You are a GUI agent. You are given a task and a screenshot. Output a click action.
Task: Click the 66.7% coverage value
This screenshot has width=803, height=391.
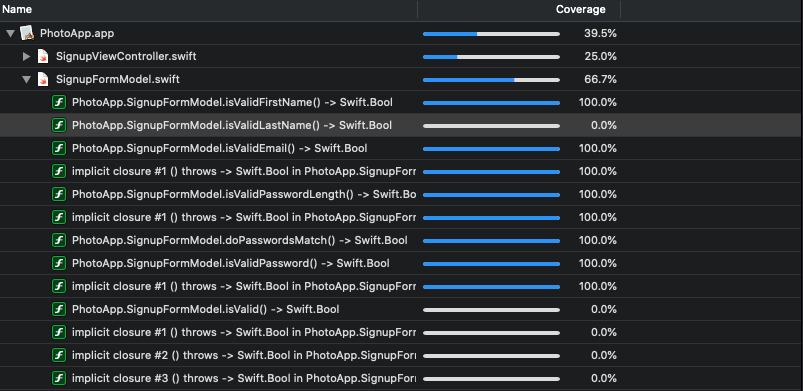coord(600,79)
